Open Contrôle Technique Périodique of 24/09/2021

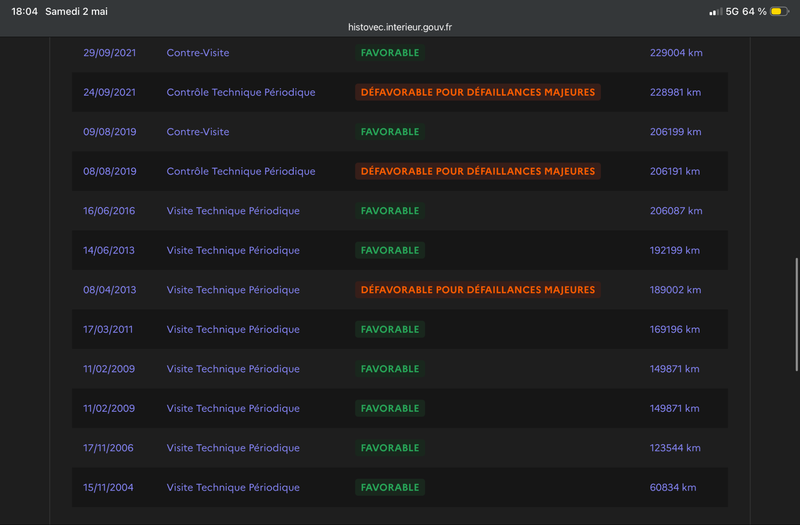[x=241, y=92]
